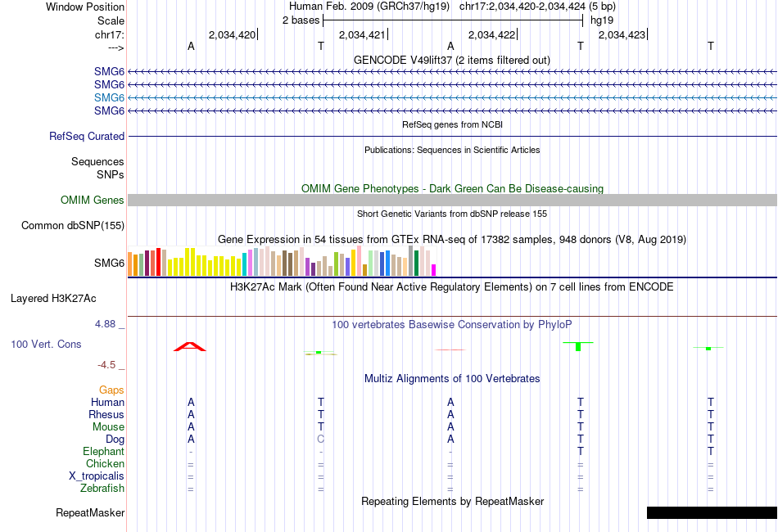Click Short Genetic Variants dbSNP 155 title

pos(452,214)
